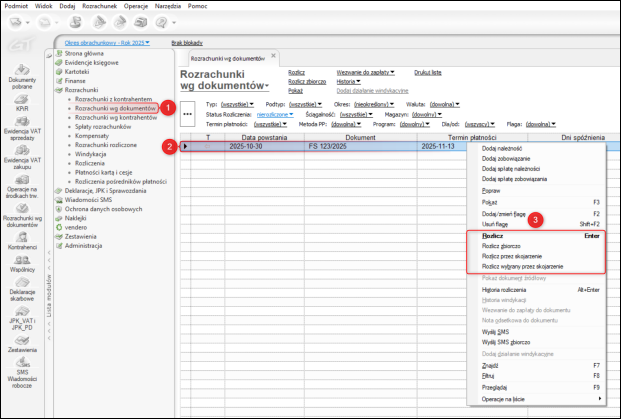The width and height of the screenshot is (621, 419).
Task: Sort by Data powstania column header
Action: click(x=265, y=137)
